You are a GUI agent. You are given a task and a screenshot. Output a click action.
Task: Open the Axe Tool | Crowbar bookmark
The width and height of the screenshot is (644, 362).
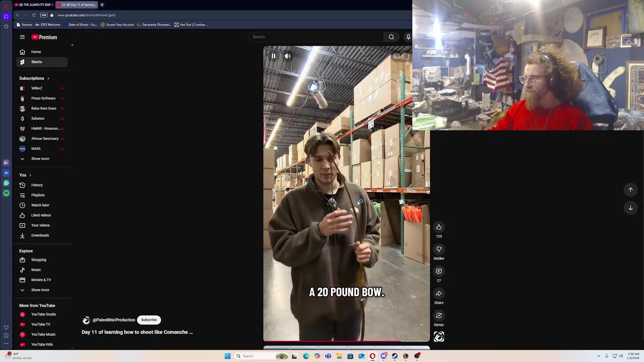[191, 25]
